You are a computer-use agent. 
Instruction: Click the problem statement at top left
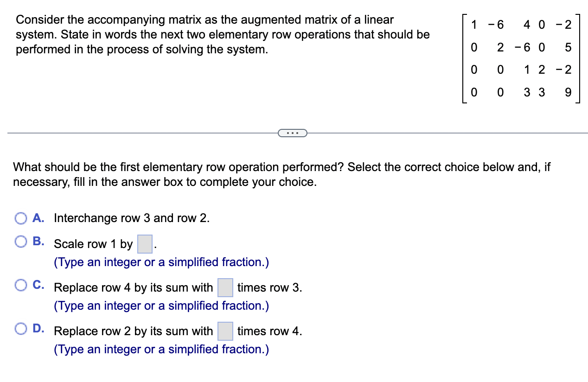point(223,34)
